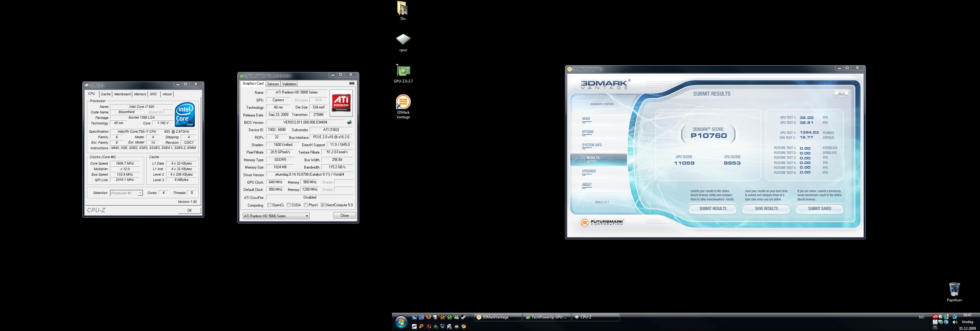This screenshot has height=331, width=980.
Task: Open the Papirkurv recycle bin
Action: 954,292
